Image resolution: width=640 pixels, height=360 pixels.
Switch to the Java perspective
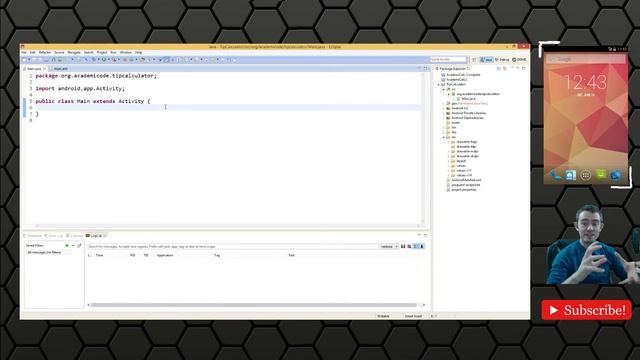[x=487, y=60]
